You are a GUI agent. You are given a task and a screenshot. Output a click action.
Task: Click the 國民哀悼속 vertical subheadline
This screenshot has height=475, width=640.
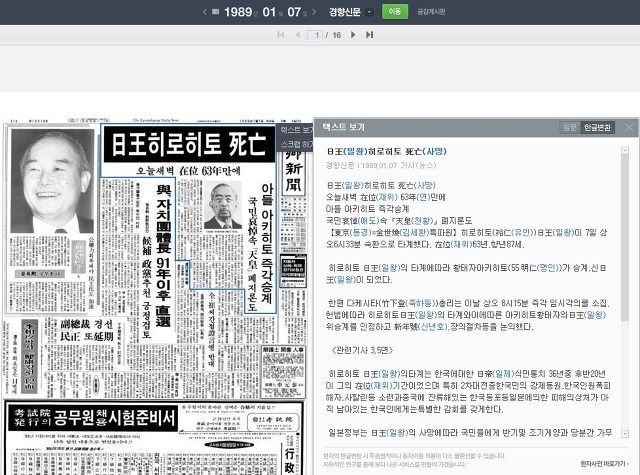(x=252, y=253)
